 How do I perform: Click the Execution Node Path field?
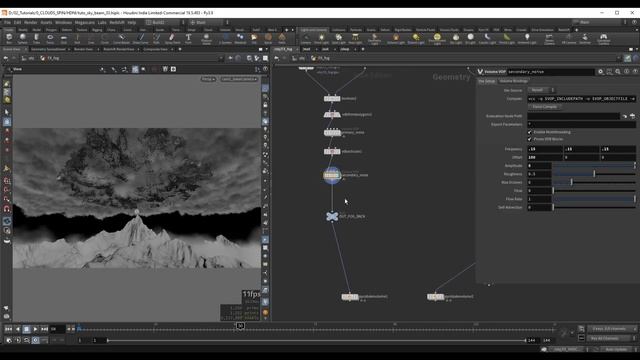573,116
